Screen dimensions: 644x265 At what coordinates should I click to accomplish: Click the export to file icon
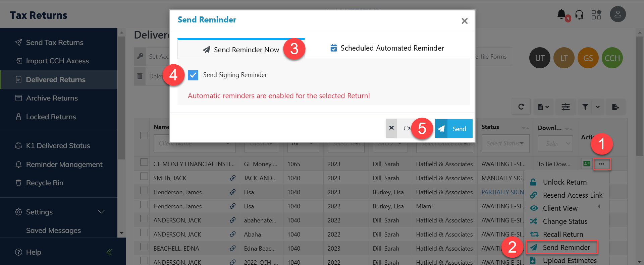click(x=615, y=107)
